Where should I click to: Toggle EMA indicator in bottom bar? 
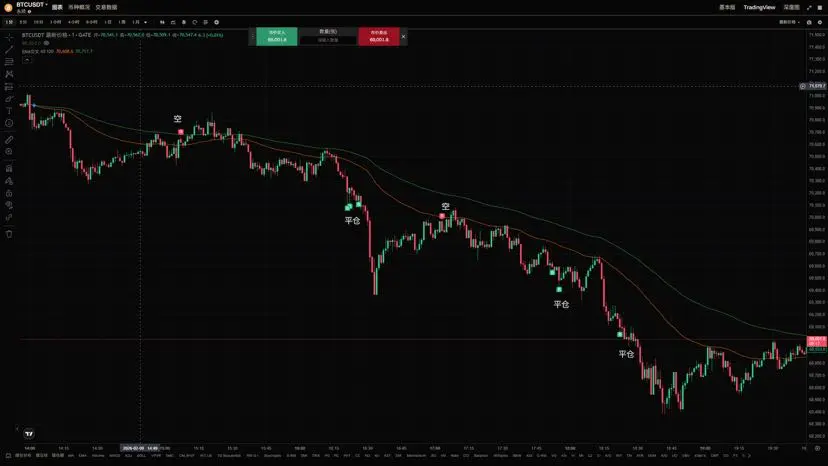tap(82, 455)
